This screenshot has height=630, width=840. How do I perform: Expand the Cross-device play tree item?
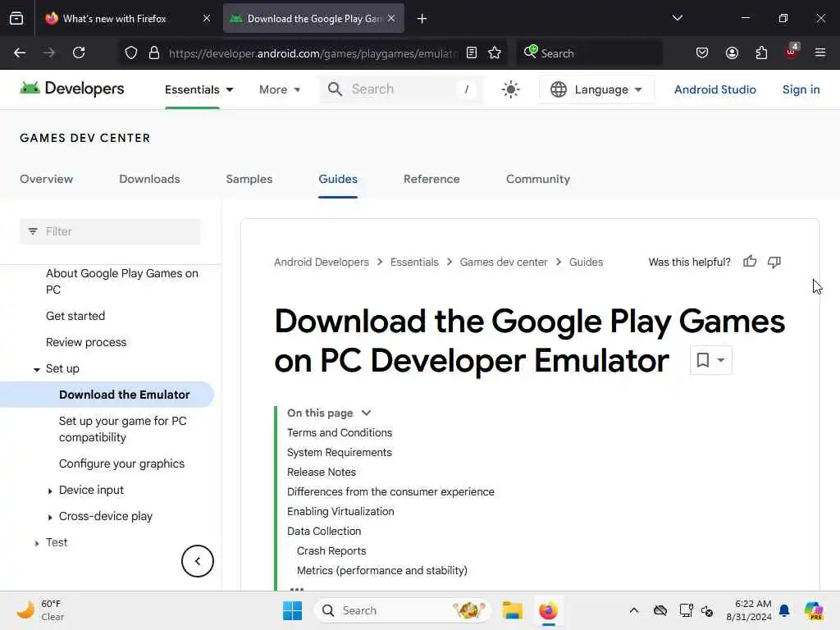tap(50, 517)
